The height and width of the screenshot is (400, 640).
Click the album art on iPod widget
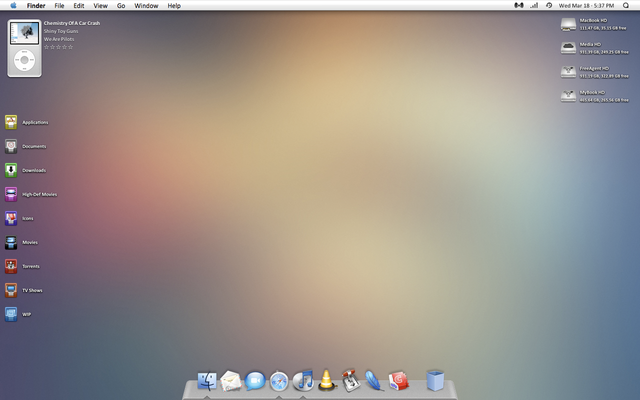click(x=24, y=33)
